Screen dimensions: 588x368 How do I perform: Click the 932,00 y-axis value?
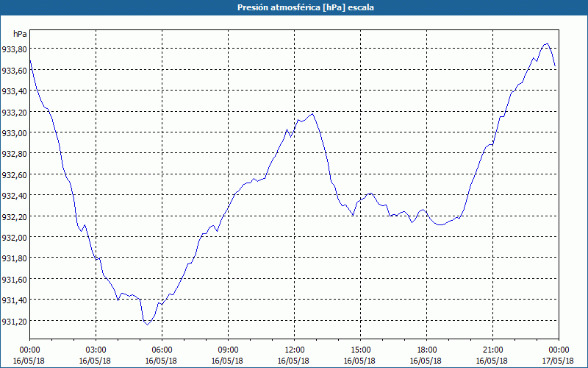(x=14, y=237)
